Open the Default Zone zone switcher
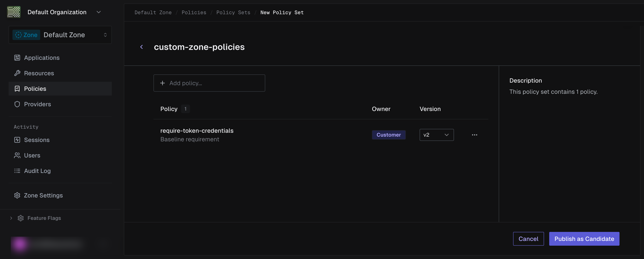Viewport: 644px width, 259px height. [x=60, y=35]
